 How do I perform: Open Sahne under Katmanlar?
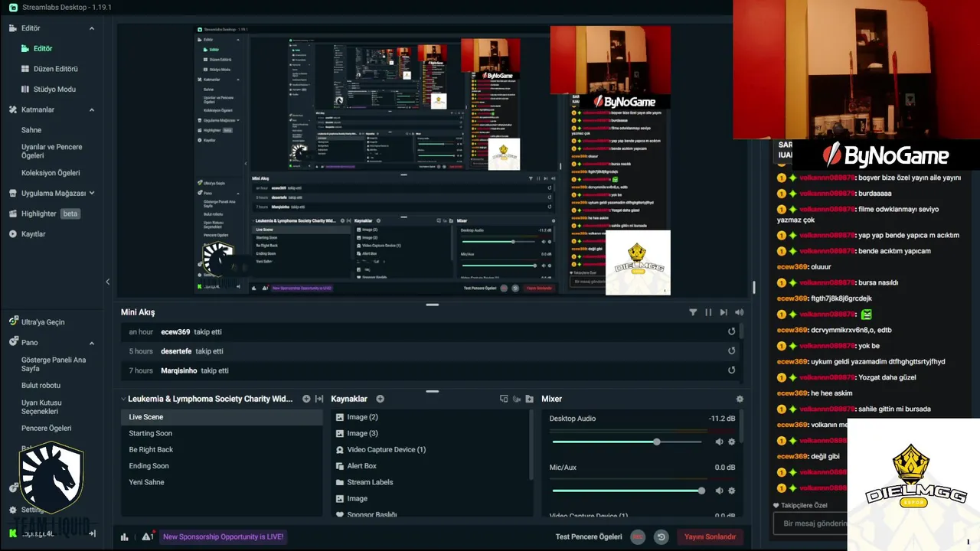[31, 130]
